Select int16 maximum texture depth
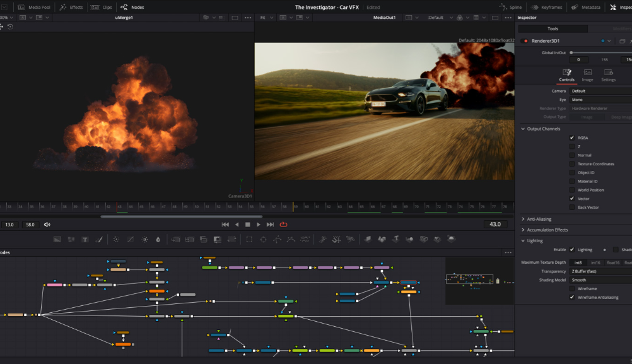Screen dimensions: 632x364 pos(595,262)
